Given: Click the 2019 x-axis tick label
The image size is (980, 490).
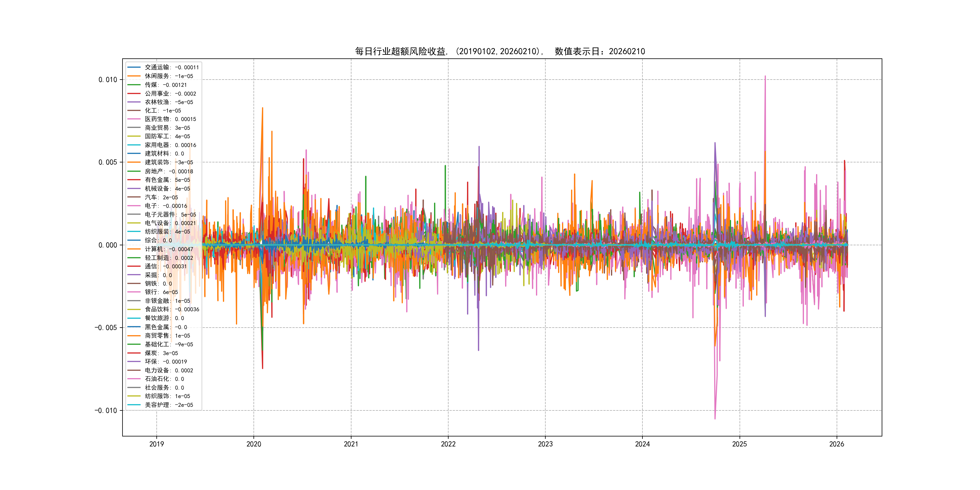Looking at the screenshot, I should tap(156, 444).
